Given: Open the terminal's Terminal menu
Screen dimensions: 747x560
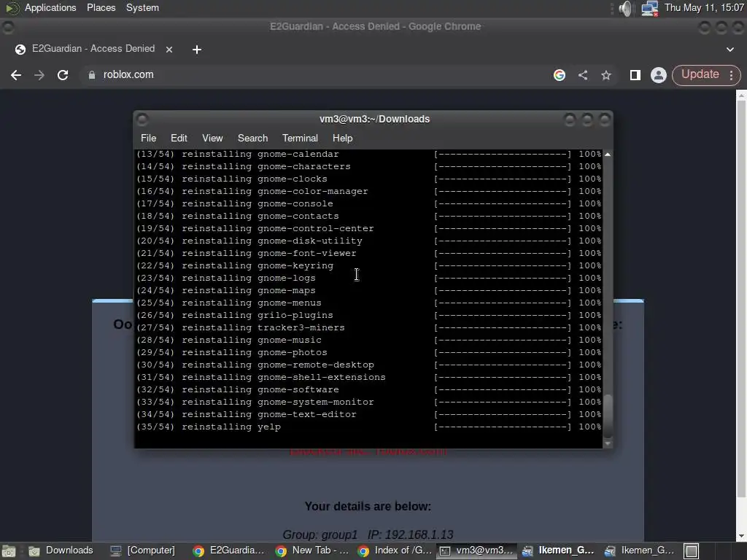Looking at the screenshot, I should [x=300, y=138].
